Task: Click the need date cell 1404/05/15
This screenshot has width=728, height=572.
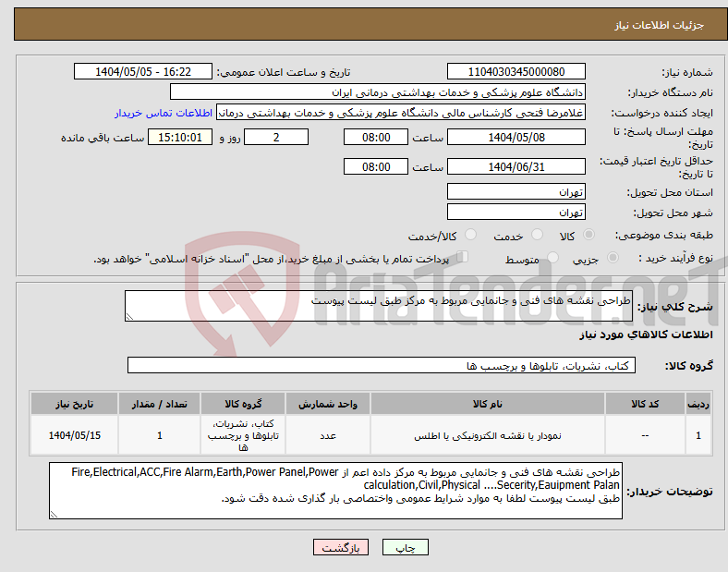Action: (x=74, y=435)
